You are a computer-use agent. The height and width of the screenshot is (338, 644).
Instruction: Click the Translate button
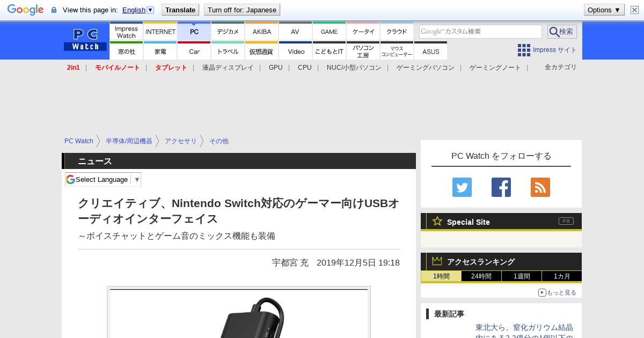[180, 10]
